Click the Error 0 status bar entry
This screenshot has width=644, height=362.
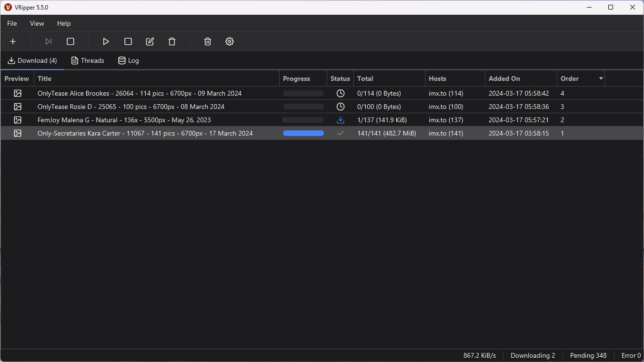tap(631, 355)
